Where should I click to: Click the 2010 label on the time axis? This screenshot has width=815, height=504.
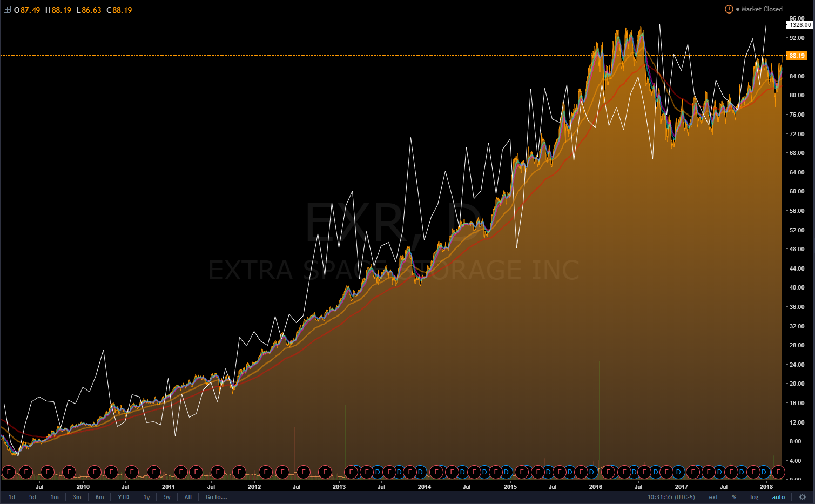(x=83, y=487)
